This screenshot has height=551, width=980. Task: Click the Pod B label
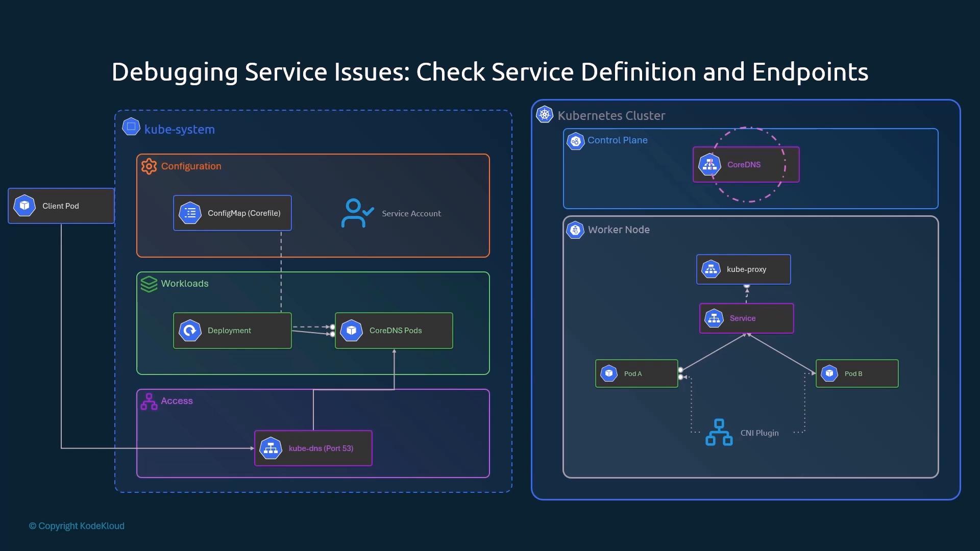point(853,374)
